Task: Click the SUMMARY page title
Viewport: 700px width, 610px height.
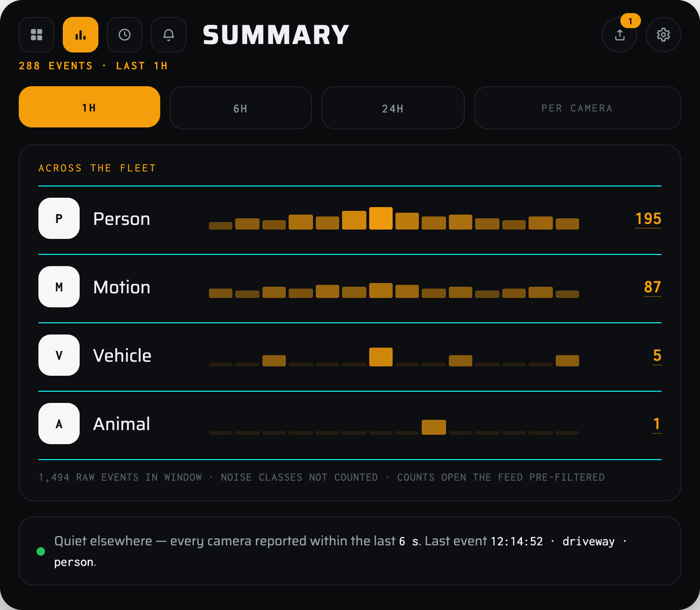Action: click(x=276, y=35)
